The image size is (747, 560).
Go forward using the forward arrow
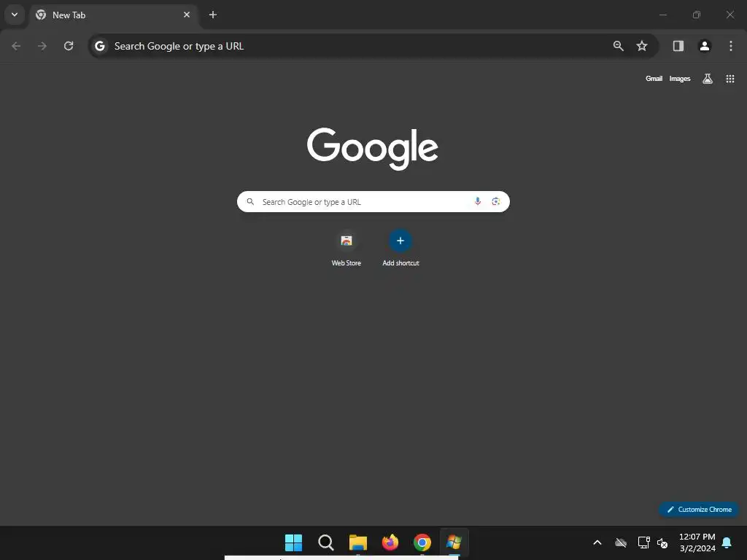[42, 46]
